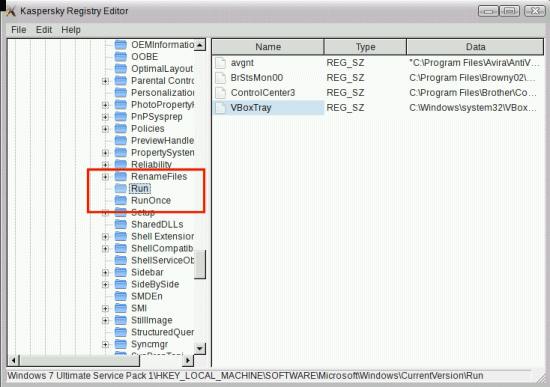Click the PhotoPropertyHandler folder icon
550x387 pixels.
121,105
